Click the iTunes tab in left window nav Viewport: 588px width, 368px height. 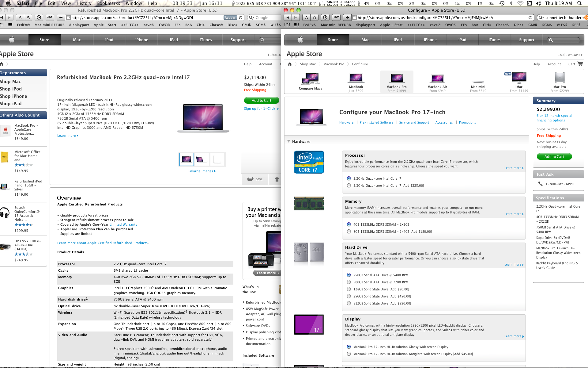[206, 40]
